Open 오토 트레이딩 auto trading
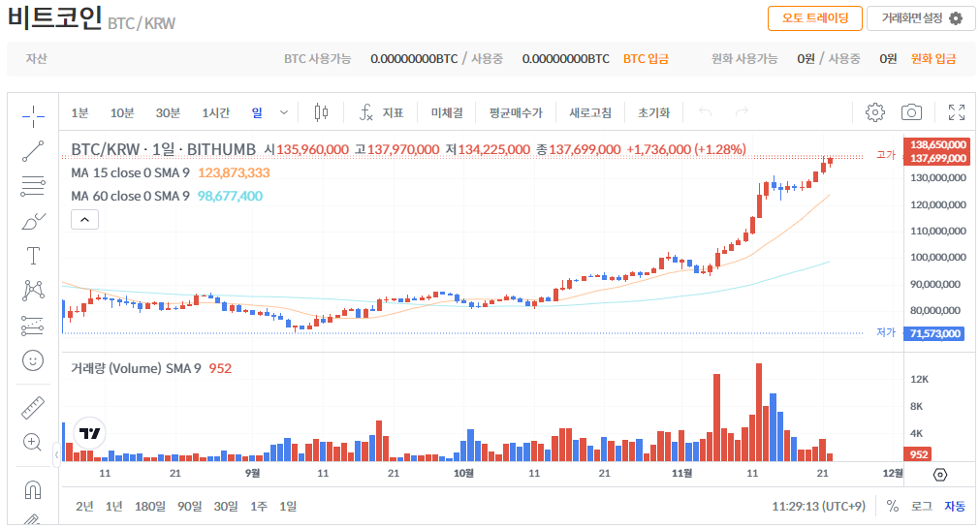 (815, 18)
